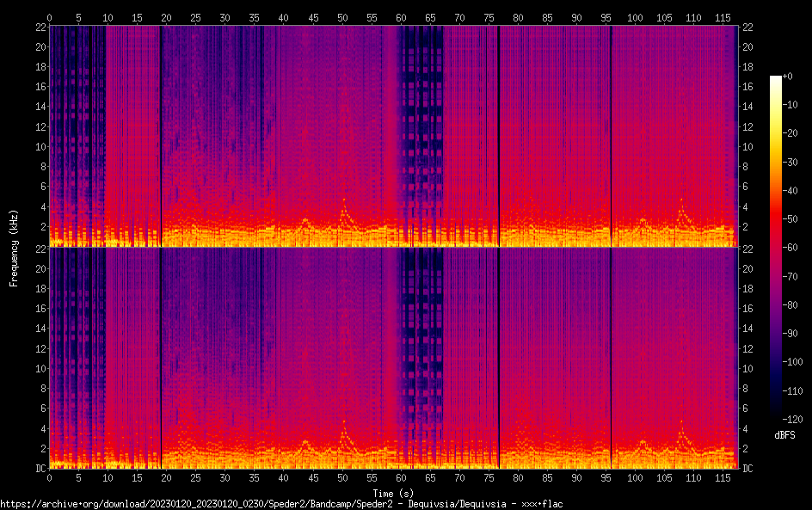Pick the dark purple bottom of the color bar
The width and height of the screenshot is (812, 510).
coord(776,417)
